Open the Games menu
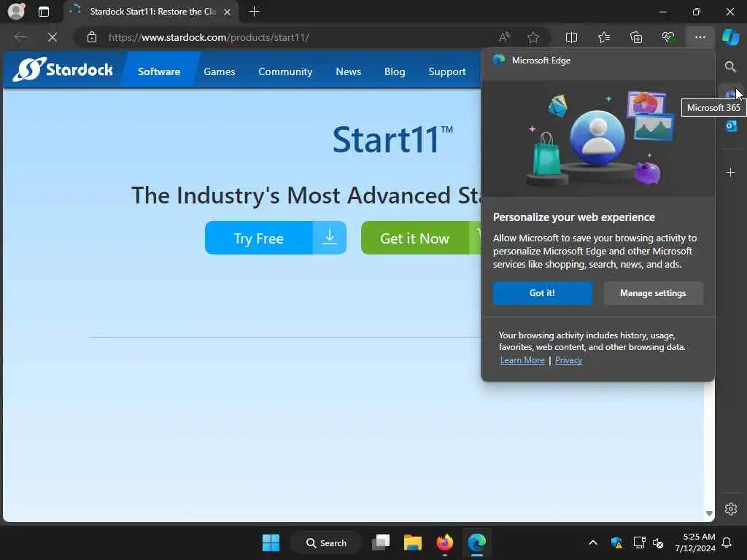The width and height of the screenshot is (747, 560). [x=219, y=71]
